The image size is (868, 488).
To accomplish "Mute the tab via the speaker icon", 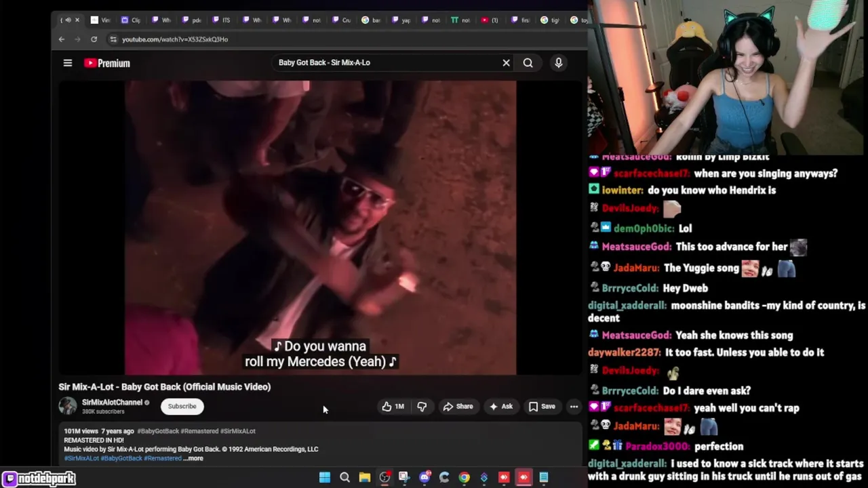I will click(x=68, y=20).
